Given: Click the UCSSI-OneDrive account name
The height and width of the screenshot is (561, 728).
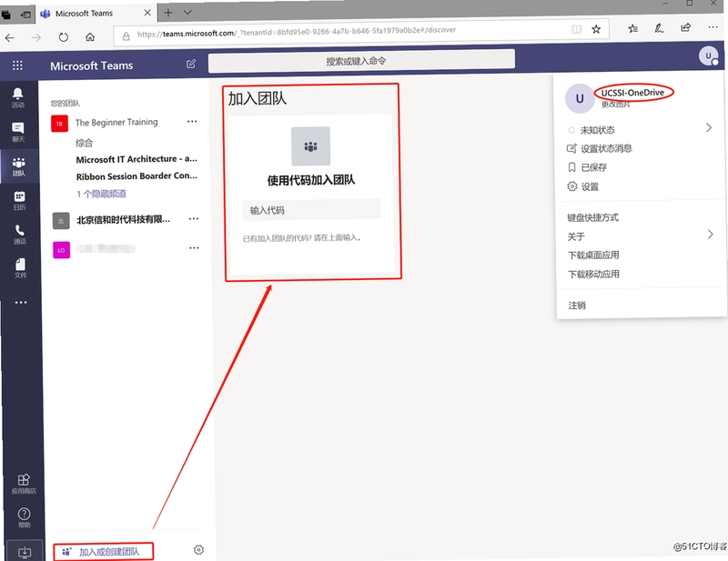Looking at the screenshot, I should (632, 93).
